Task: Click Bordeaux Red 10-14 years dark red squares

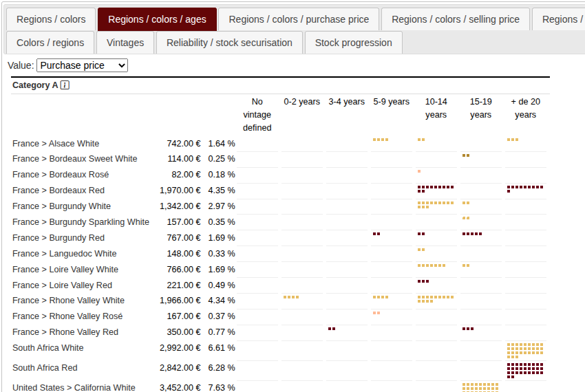Action: coord(435,188)
